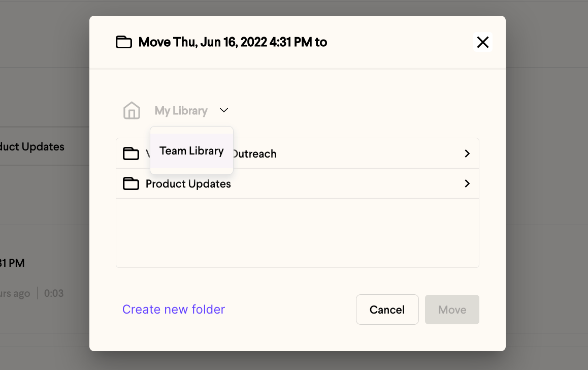Select the Product Updates folder row

tap(298, 183)
